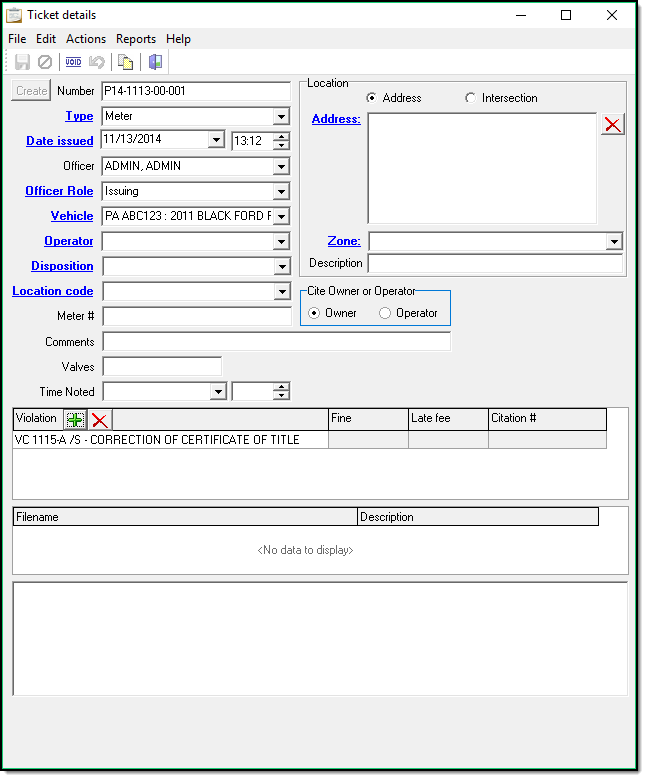The image size is (646, 779).
Task: Expand the Officer Role dropdown
Action: [x=282, y=192]
